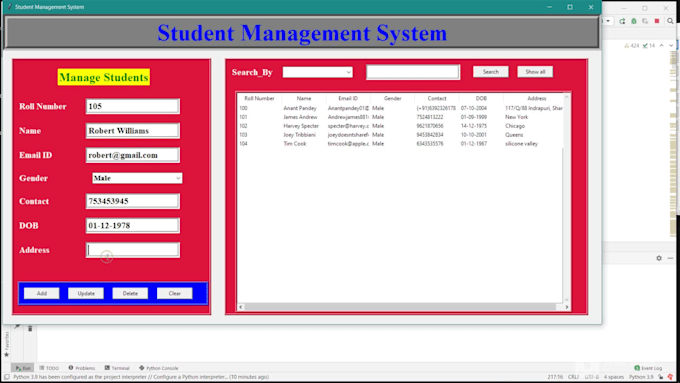Click the pin icon in the Run panel
This screenshot has width=680, height=383.
(17, 327)
